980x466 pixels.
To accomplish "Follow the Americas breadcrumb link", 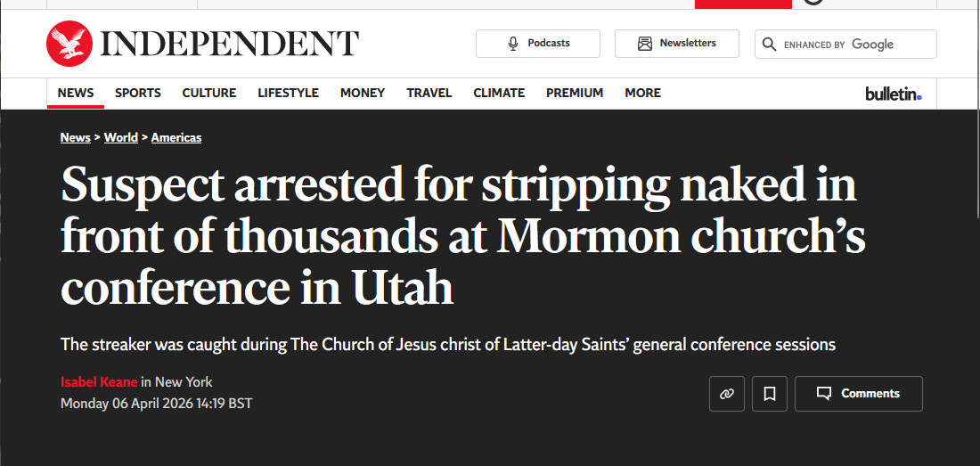I will [x=176, y=138].
